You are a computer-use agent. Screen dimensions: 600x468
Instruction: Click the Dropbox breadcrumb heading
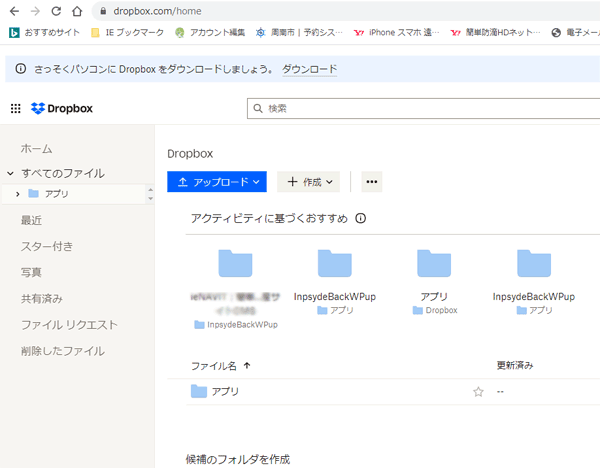click(x=190, y=154)
